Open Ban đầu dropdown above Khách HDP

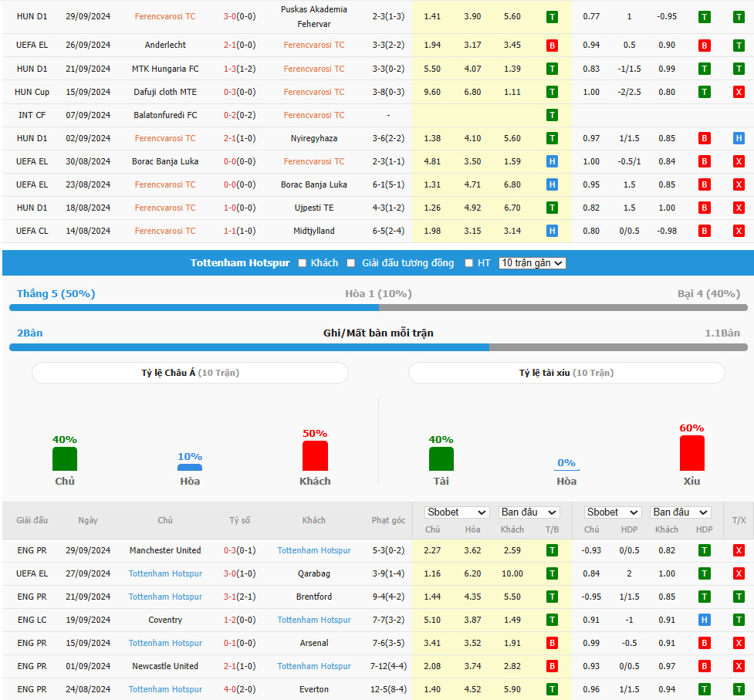tap(681, 512)
